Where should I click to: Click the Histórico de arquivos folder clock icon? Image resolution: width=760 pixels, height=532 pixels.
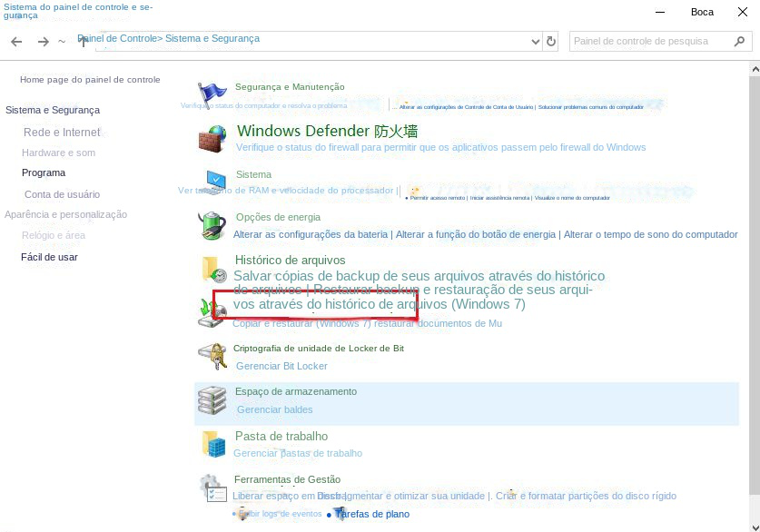point(212,268)
